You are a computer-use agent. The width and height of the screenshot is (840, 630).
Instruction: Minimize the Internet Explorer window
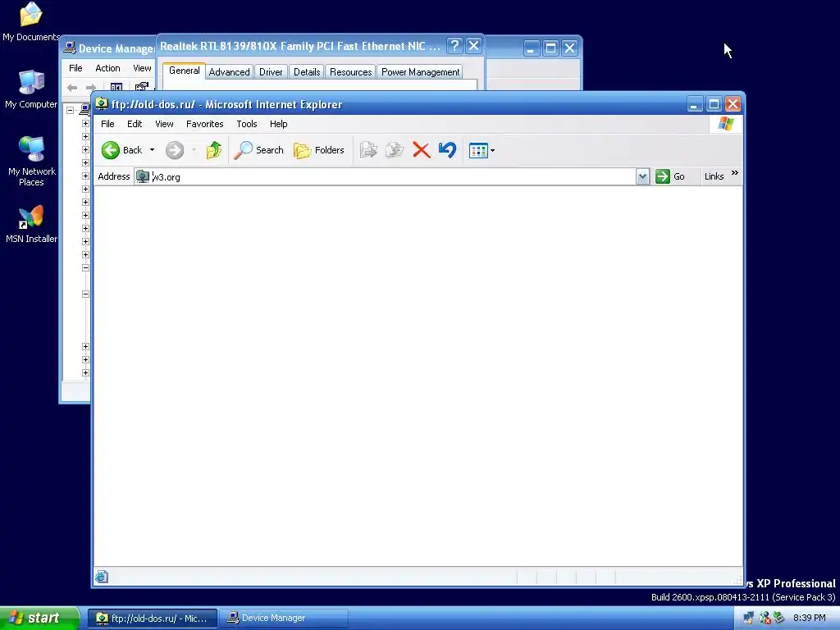695,104
